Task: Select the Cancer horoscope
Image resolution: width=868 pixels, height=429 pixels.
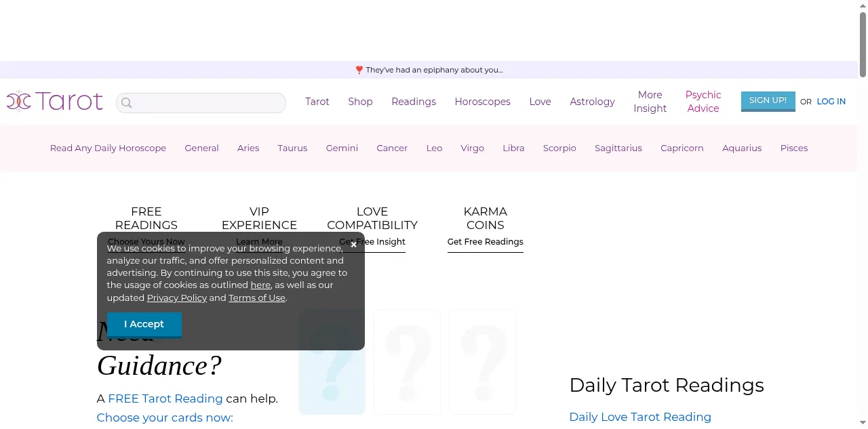Action: click(x=392, y=148)
